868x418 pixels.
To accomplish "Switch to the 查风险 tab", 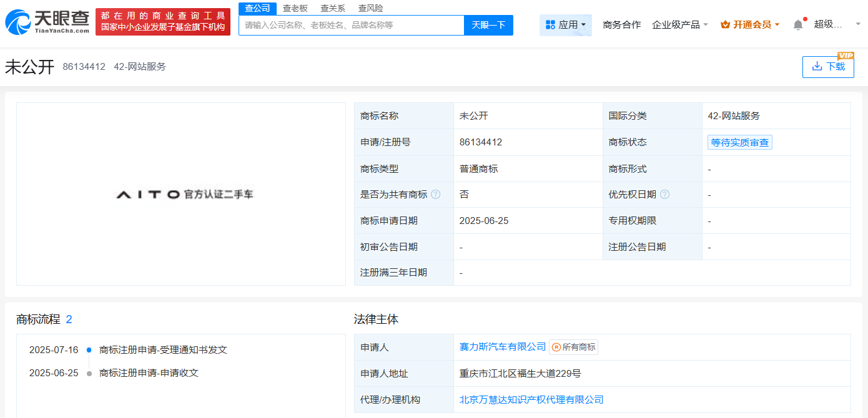I will 370,8.
